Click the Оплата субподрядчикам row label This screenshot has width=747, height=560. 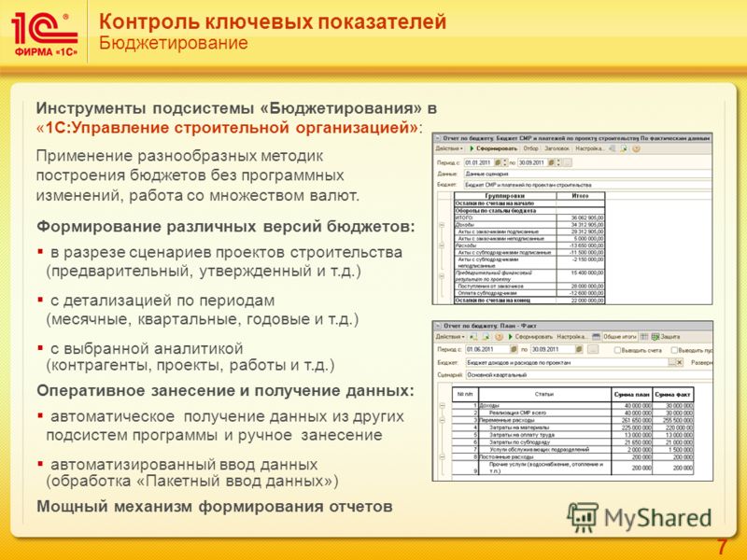pyautogui.click(x=486, y=293)
